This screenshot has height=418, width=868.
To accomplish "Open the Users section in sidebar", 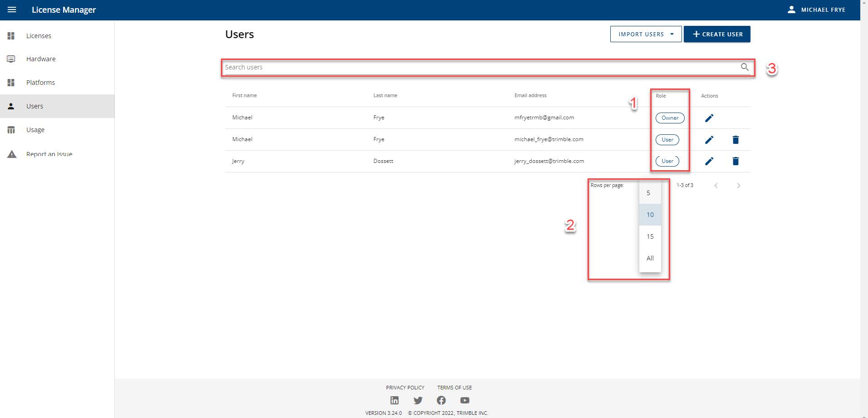I will [35, 106].
